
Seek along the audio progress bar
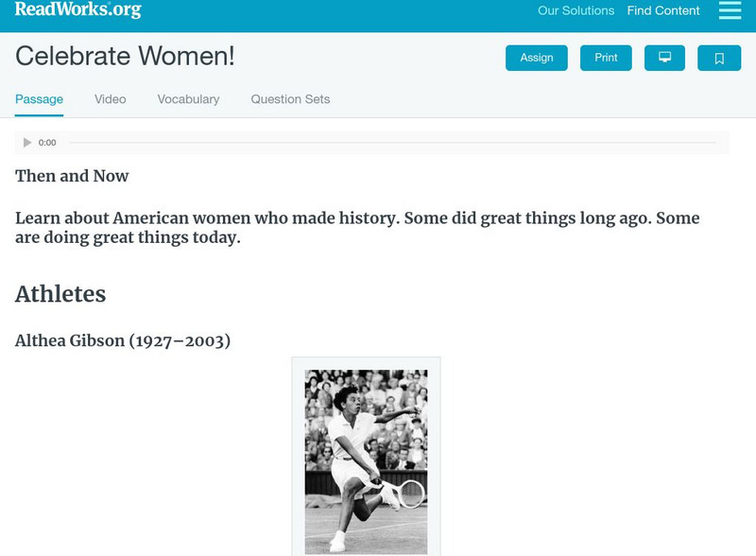point(392,143)
